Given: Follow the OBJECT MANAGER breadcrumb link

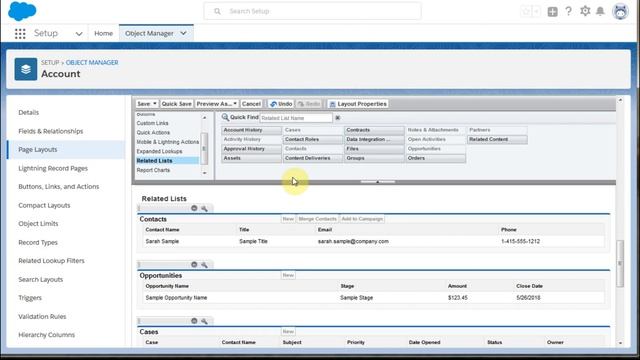Looking at the screenshot, I should (92, 62).
